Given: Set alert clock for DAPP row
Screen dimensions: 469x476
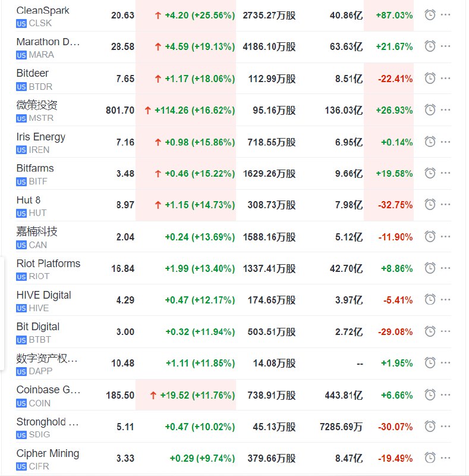Looking at the screenshot, I should click(x=430, y=363).
